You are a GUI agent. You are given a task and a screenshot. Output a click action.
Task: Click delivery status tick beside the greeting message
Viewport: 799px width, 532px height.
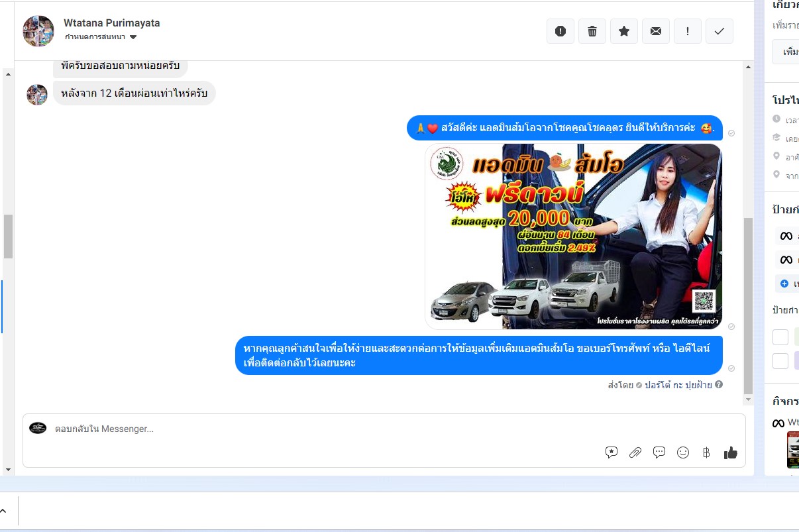[731, 133]
